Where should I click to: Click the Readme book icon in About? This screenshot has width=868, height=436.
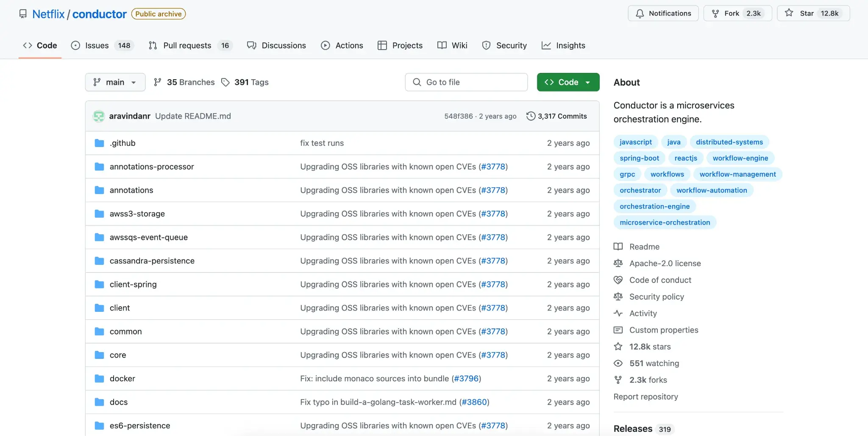pyautogui.click(x=618, y=247)
